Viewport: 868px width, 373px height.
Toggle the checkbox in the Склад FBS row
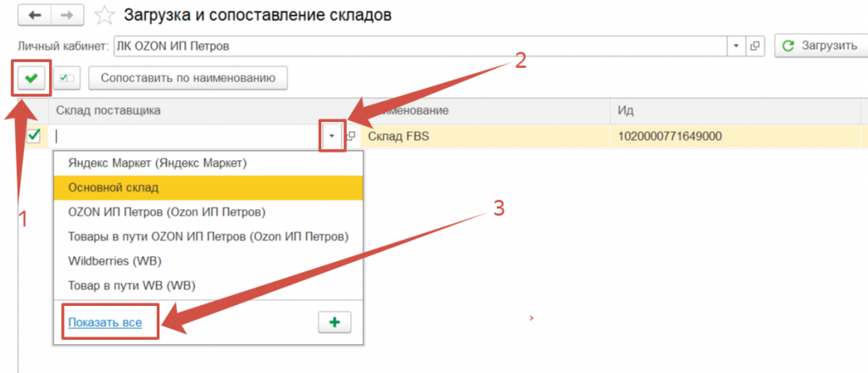click(35, 136)
